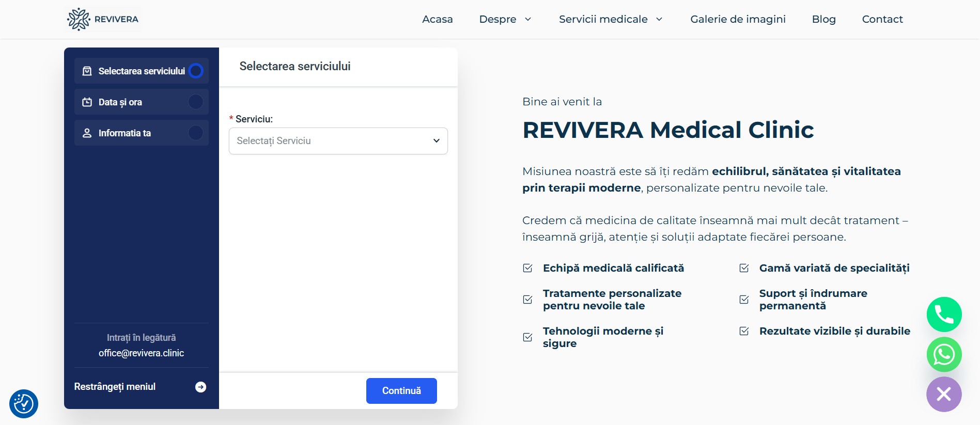Open the cookie consent settings icon
Viewport: 980px width, 425px height.
click(x=24, y=404)
